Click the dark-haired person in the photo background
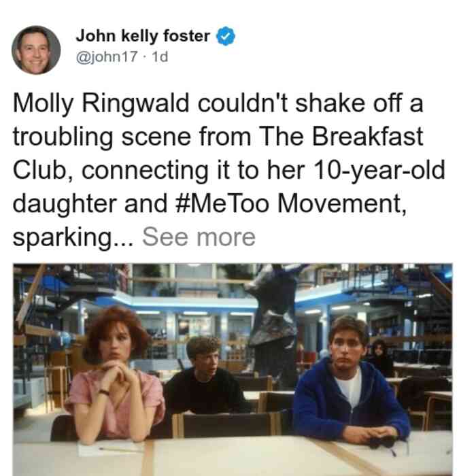The height and width of the screenshot is (476, 476). (x=379, y=357)
